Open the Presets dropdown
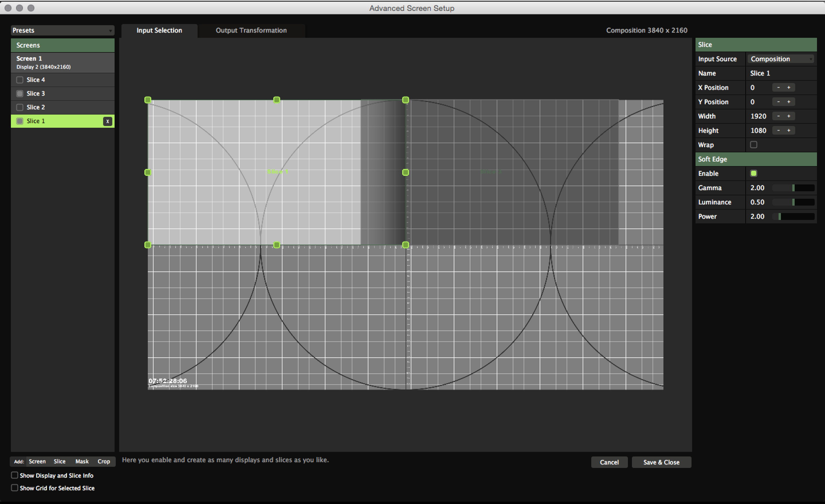 (62, 30)
